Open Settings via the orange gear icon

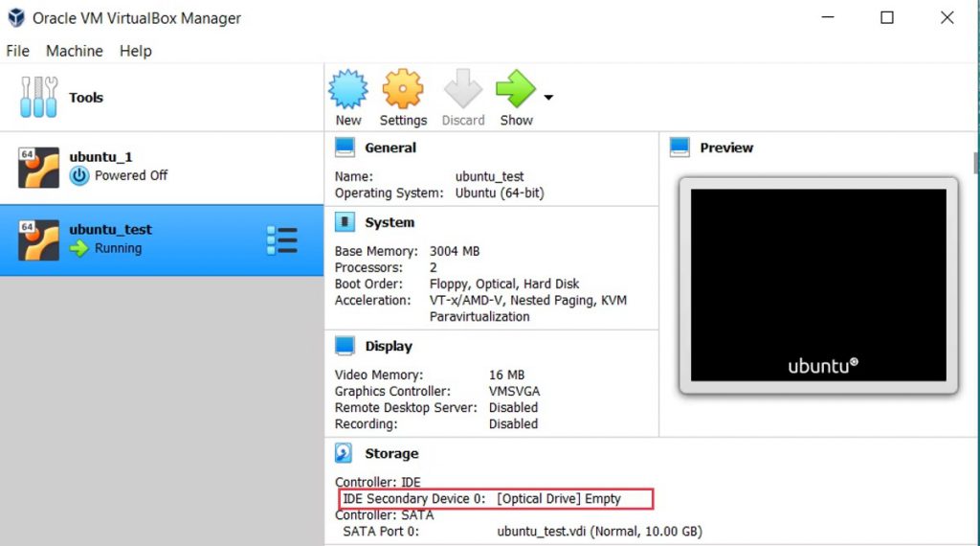pos(403,91)
